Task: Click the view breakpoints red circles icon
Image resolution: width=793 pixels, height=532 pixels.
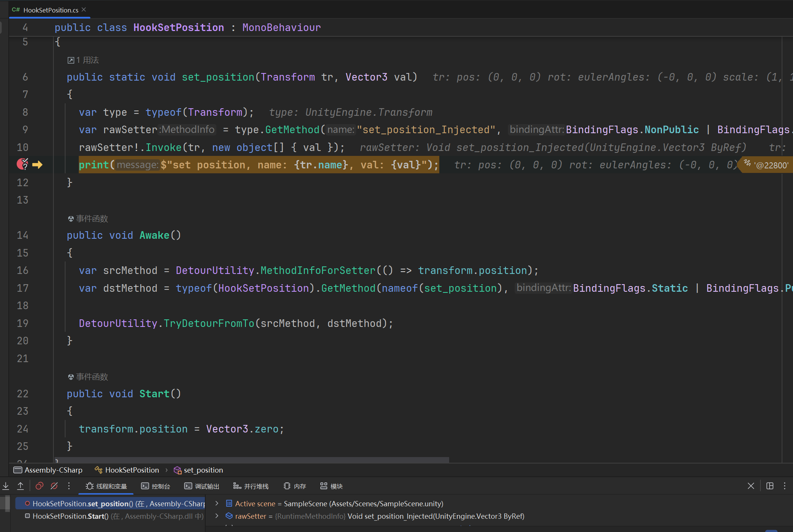Action: pos(39,486)
